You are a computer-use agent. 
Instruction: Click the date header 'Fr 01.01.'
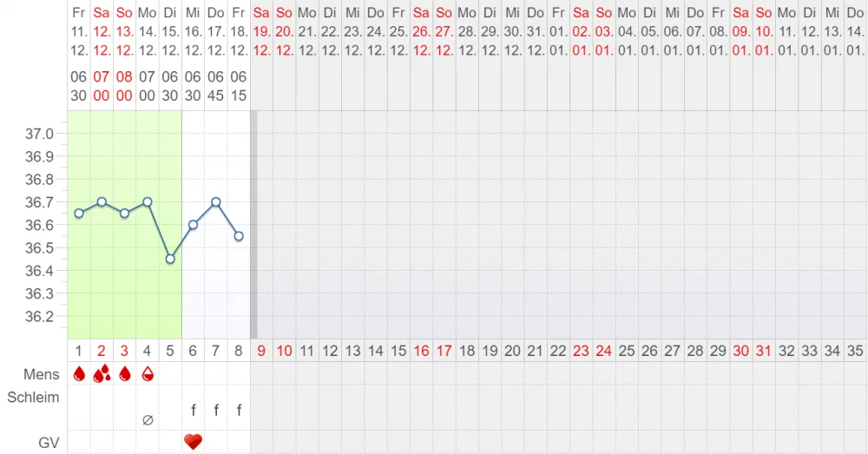(x=558, y=31)
